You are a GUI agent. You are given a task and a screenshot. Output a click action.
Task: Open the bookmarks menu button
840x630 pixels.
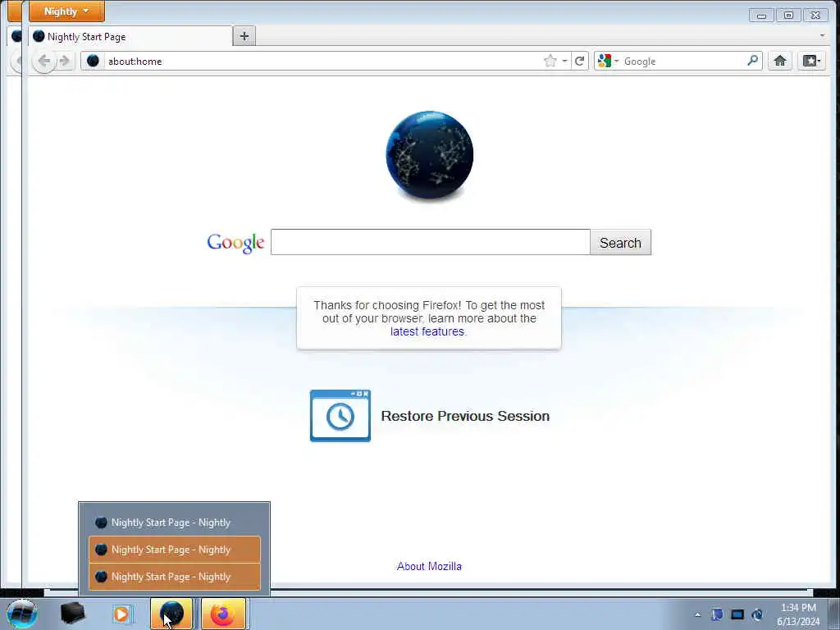pos(811,61)
